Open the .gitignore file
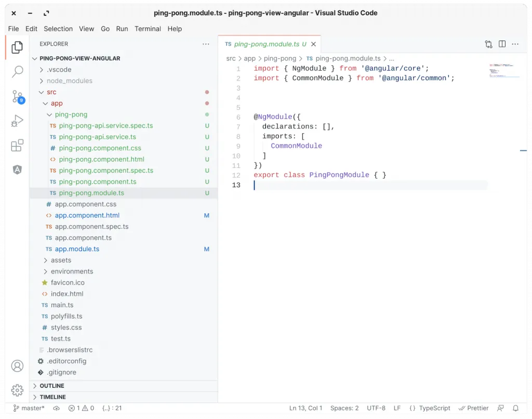 tap(124, 372)
